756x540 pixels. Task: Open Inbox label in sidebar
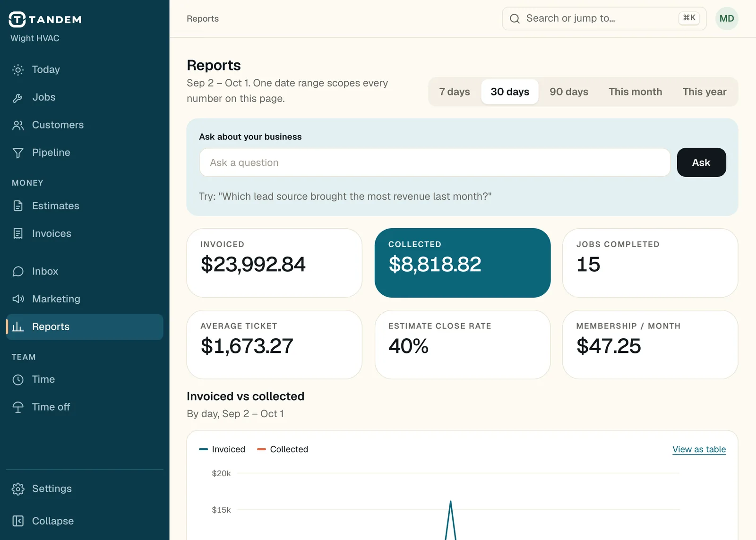[x=45, y=271]
